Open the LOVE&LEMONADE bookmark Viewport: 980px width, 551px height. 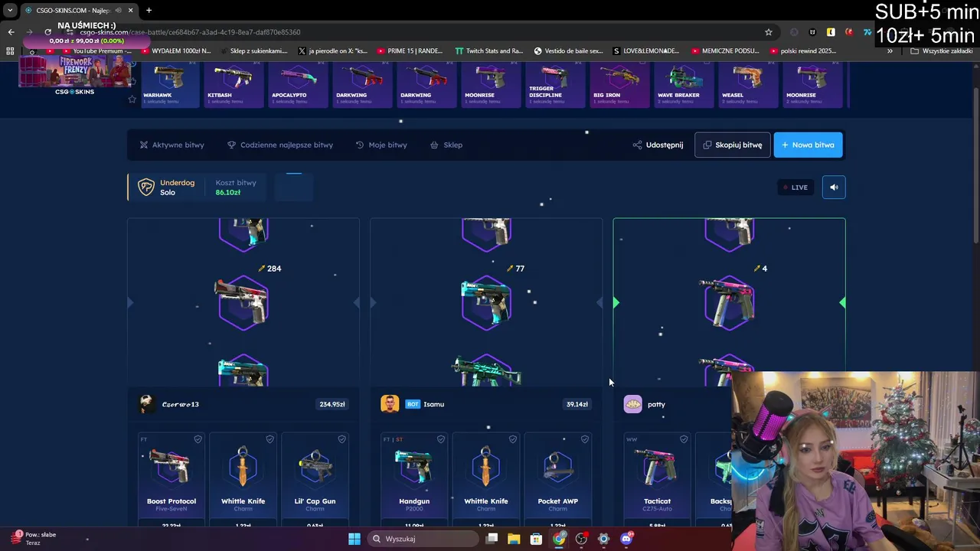646,51
